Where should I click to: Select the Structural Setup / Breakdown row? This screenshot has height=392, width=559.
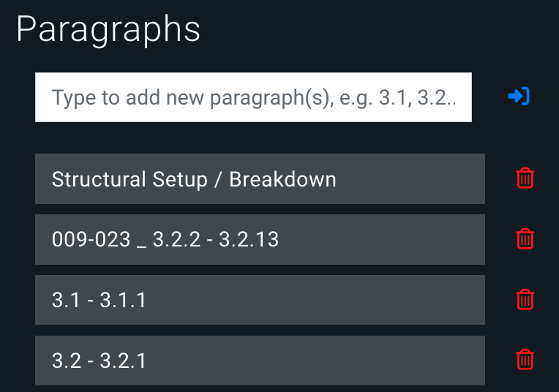pyautogui.click(x=260, y=179)
